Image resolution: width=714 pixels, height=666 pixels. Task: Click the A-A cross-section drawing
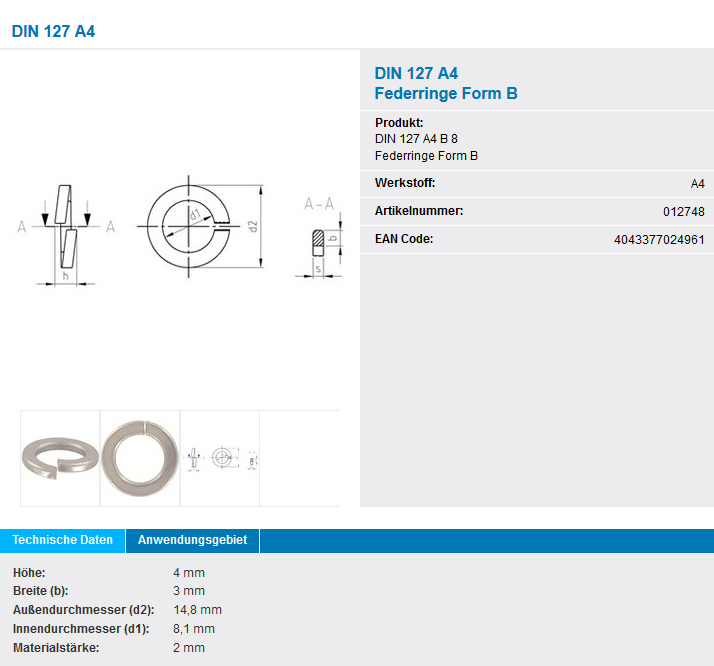tap(318, 238)
